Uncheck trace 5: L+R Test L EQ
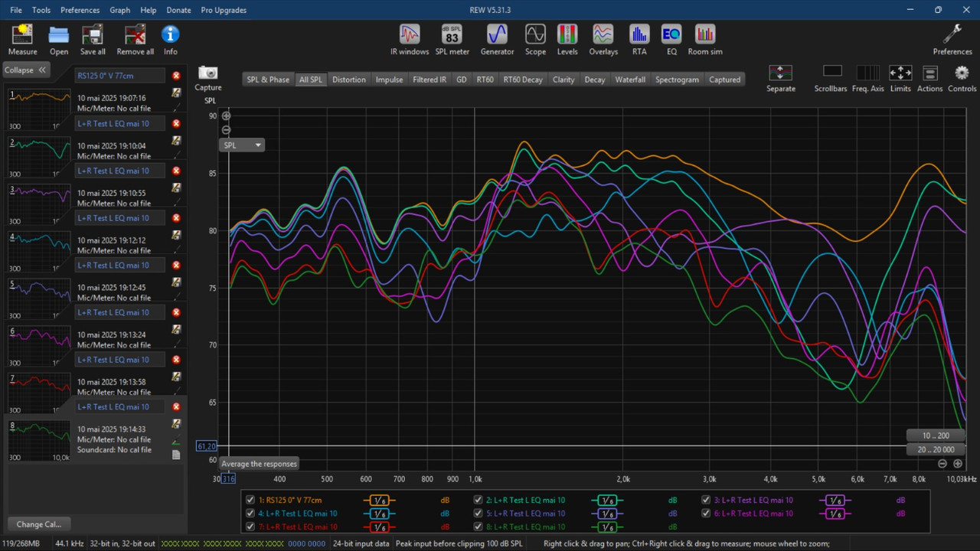 tap(478, 514)
